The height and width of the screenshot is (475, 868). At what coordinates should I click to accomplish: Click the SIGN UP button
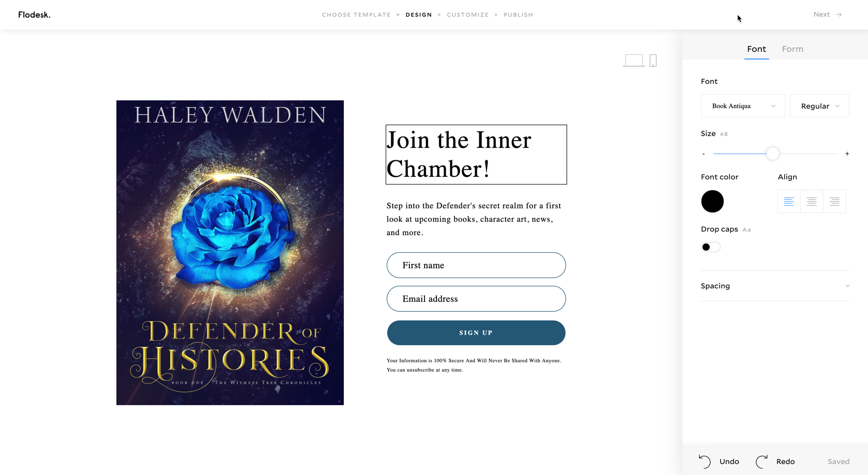tap(476, 333)
